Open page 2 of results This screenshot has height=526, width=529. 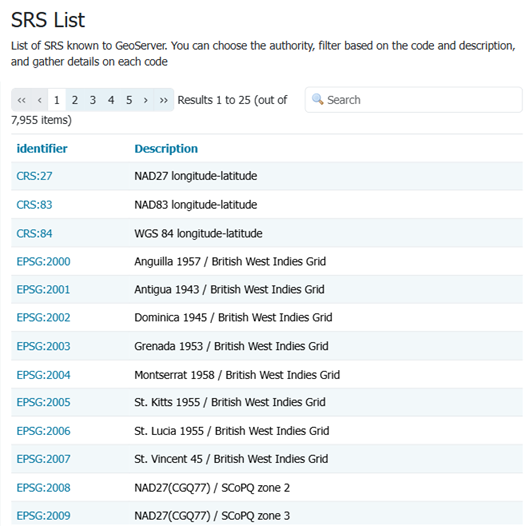tap(75, 100)
